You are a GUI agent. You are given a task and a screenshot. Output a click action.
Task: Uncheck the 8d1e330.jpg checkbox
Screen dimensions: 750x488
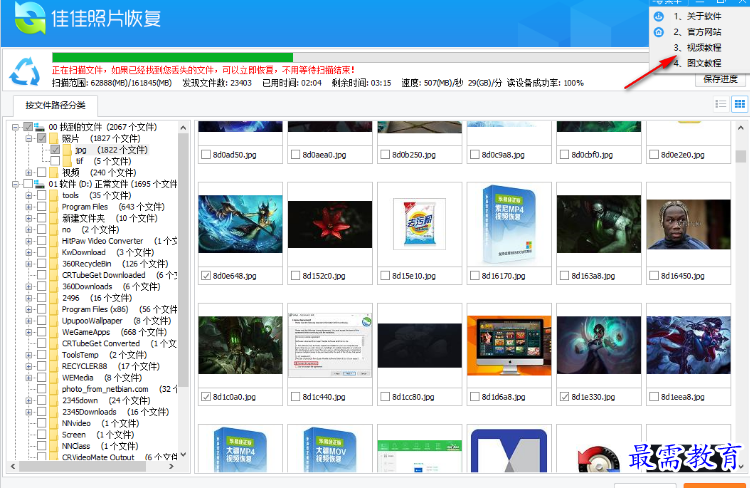click(564, 397)
